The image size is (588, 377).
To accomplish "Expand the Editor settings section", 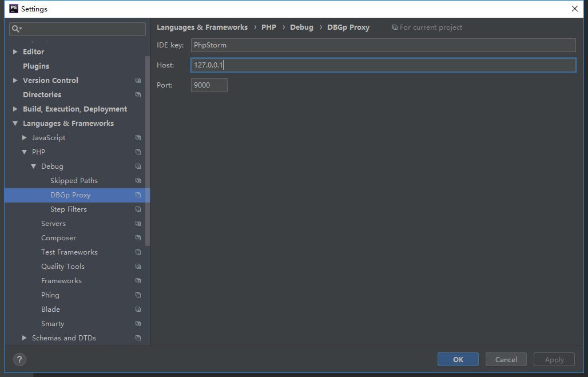I will [15, 52].
